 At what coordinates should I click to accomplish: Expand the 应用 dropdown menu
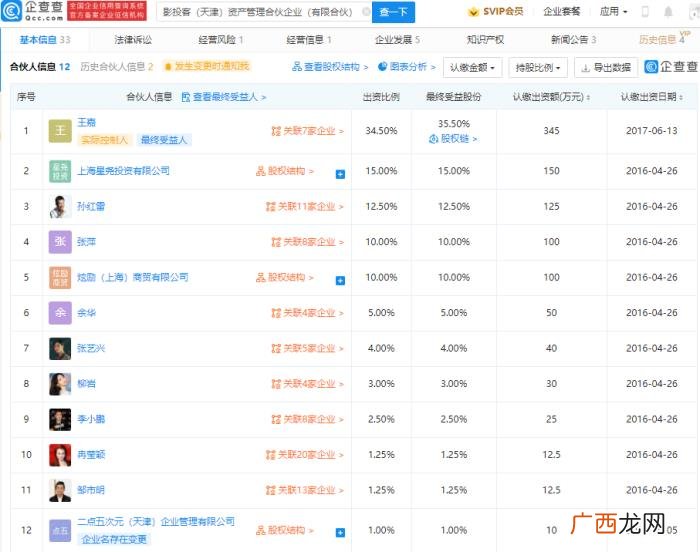point(613,12)
